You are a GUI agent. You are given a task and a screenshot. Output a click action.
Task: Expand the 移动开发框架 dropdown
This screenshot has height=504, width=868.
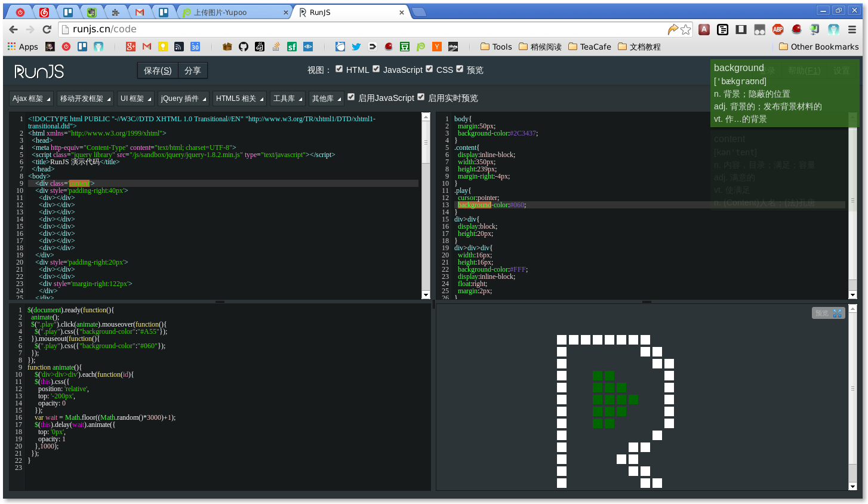(85, 99)
